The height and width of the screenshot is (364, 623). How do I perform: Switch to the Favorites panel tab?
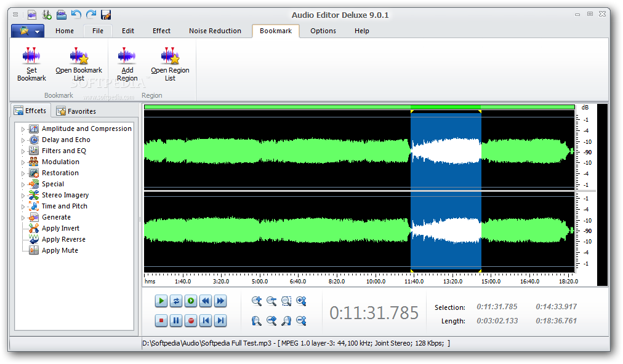point(76,111)
